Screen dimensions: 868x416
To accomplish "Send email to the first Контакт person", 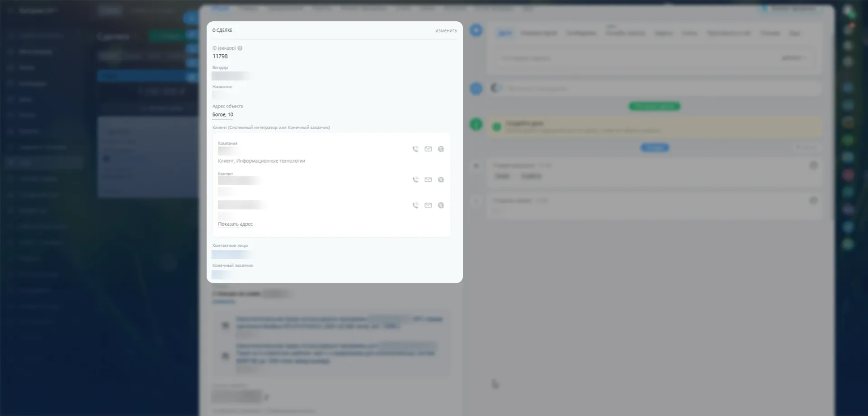I will point(428,180).
